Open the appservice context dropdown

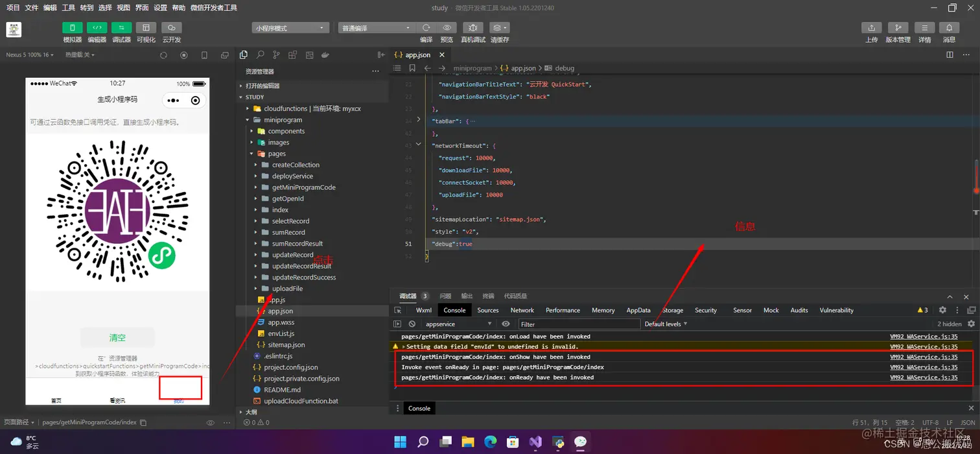point(458,324)
